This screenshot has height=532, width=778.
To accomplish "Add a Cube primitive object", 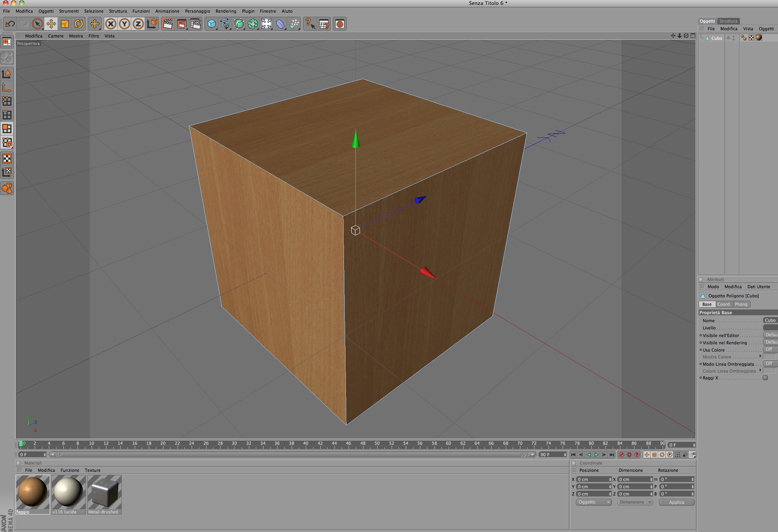I will point(211,24).
